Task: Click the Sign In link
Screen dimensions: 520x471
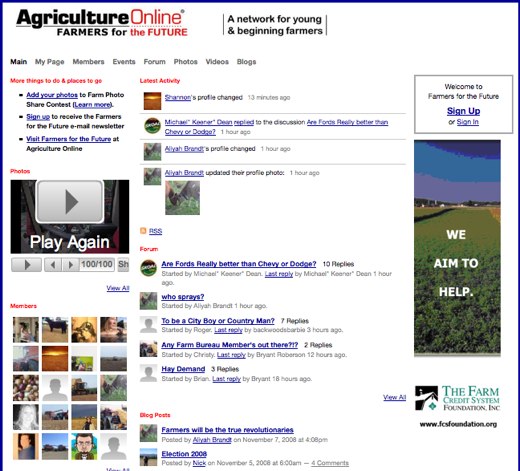Action: tap(467, 122)
